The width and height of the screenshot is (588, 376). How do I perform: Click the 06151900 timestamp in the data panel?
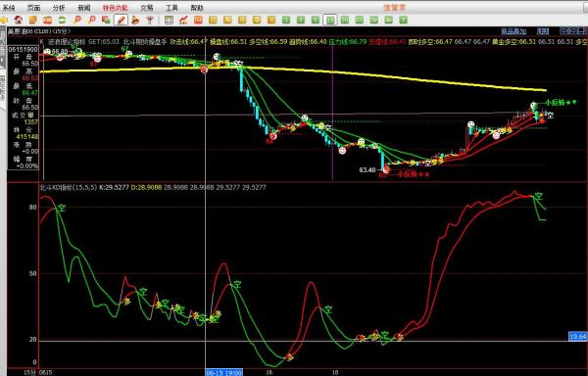click(23, 49)
